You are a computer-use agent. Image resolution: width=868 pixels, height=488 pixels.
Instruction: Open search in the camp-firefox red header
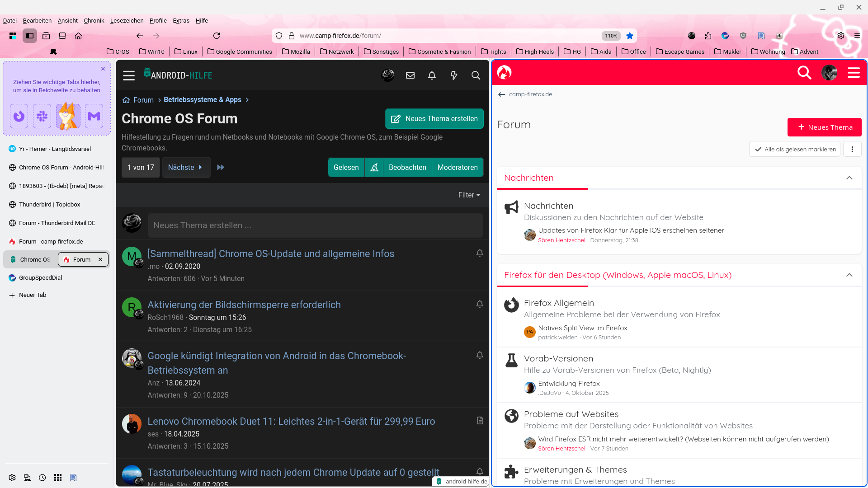coord(804,72)
